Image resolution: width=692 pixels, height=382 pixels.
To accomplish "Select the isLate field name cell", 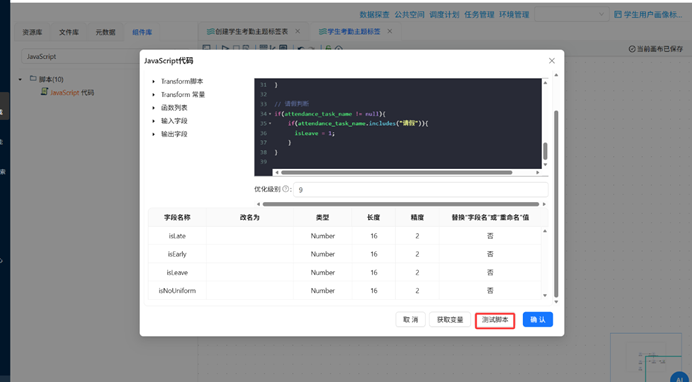I will pyautogui.click(x=177, y=236).
